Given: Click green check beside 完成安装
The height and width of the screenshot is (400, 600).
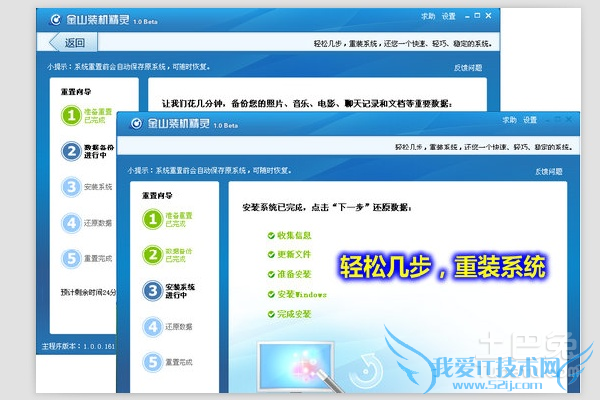Looking at the screenshot, I should pyautogui.click(x=271, y=314).
